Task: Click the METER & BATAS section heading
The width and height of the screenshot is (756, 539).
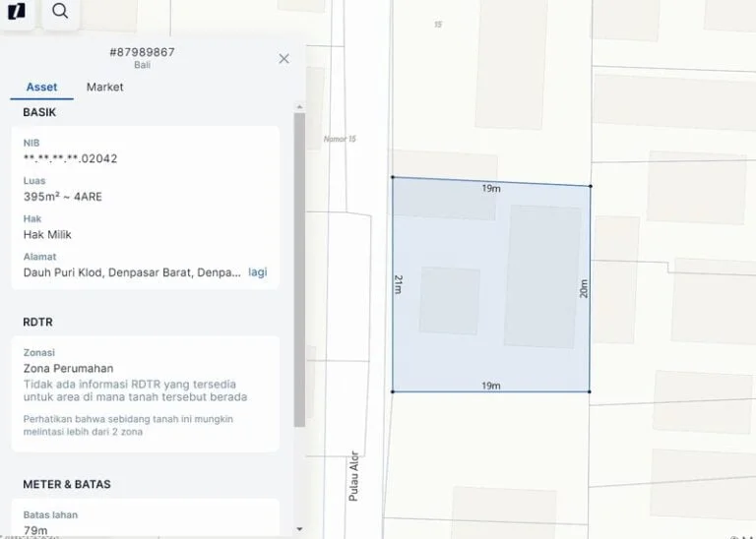Action: [x=67, y=484]
